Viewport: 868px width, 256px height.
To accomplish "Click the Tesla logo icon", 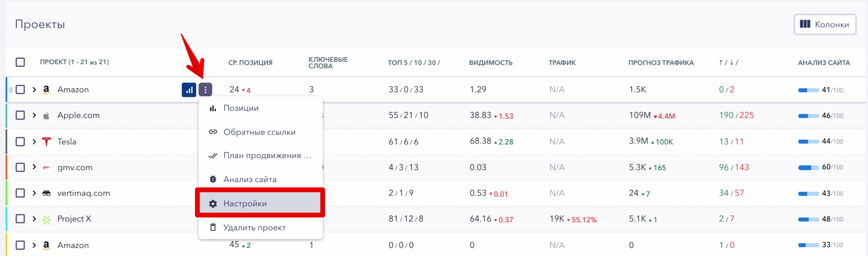I will click(x=47, y=141).
